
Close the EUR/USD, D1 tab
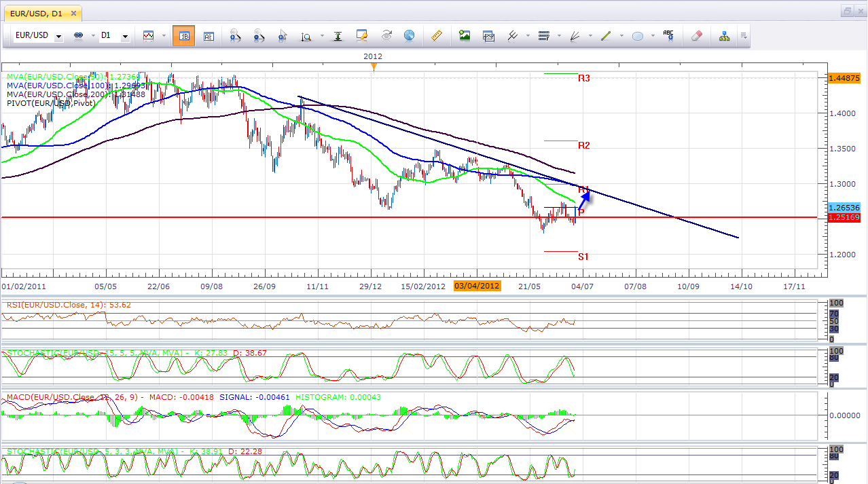73,13
